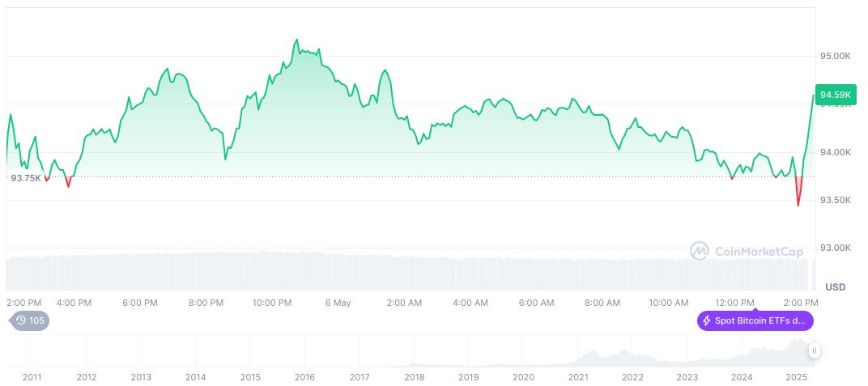Screen dimensions: 868x386
Task: Click the highest peak of the price line
Action: pyautogui.click(x=296, y=40)
